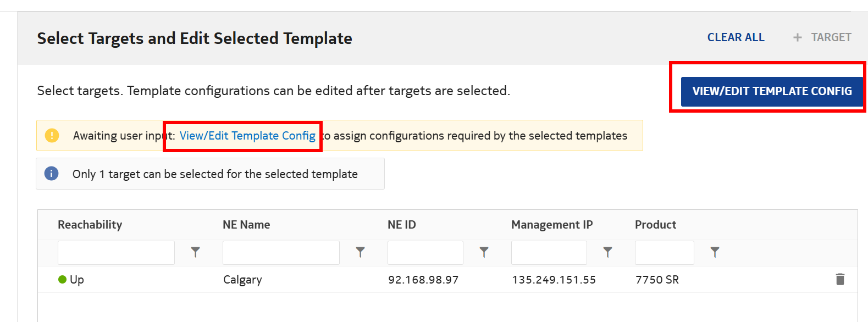Focus the Reachability filter text box

click(116, 253)
